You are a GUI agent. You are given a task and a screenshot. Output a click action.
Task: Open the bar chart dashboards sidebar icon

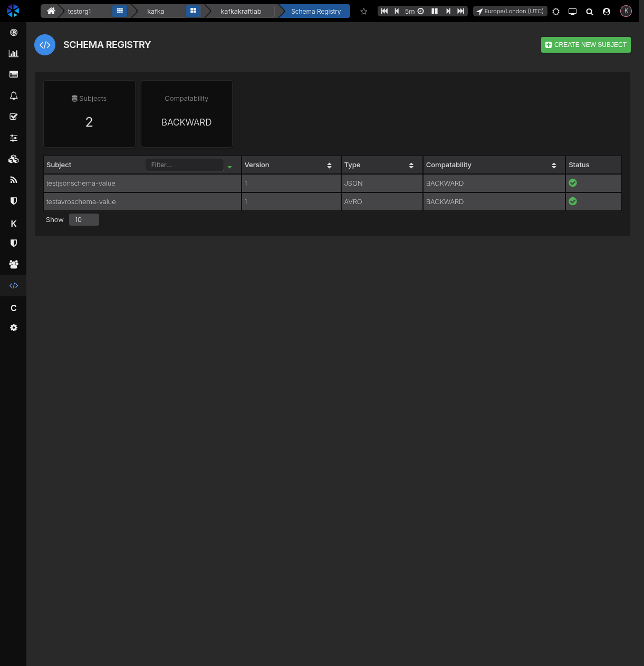click(x=14, y=53)
